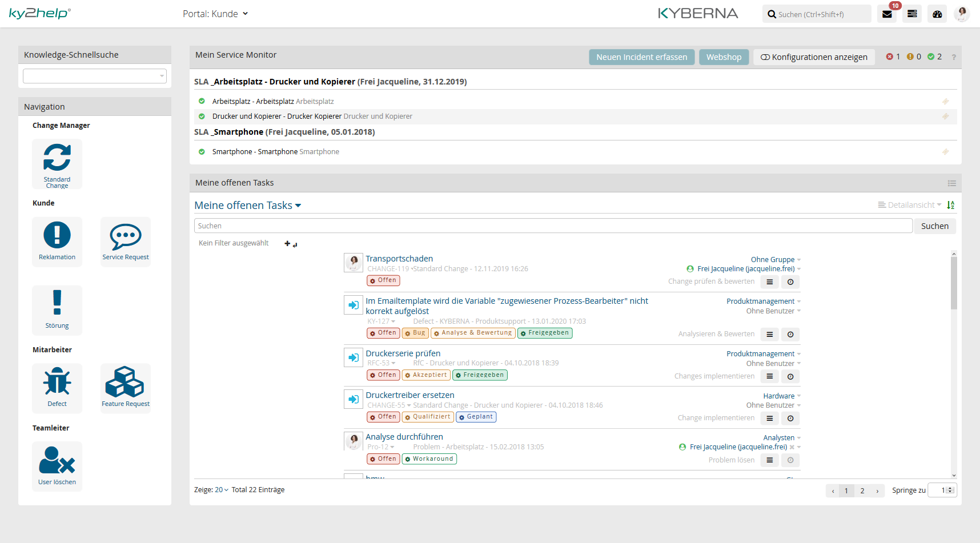The height and width of the screenshot is (543, 980).
Task: Select the User löschen icon under Teamleiter
Action: click(x=57, y=466)
